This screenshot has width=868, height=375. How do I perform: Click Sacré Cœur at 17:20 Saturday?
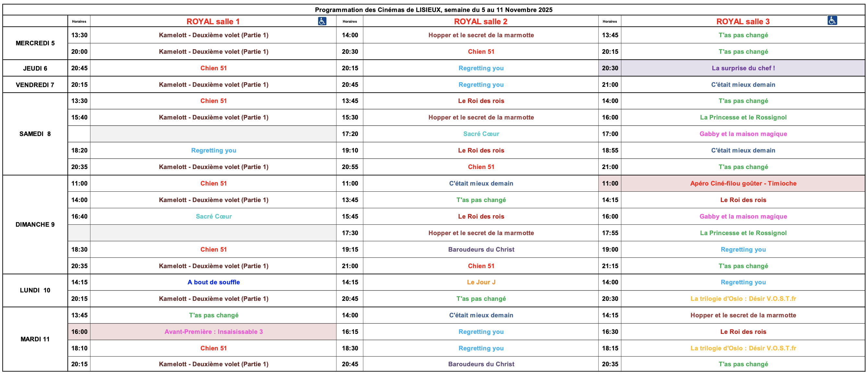pos(481,134)
